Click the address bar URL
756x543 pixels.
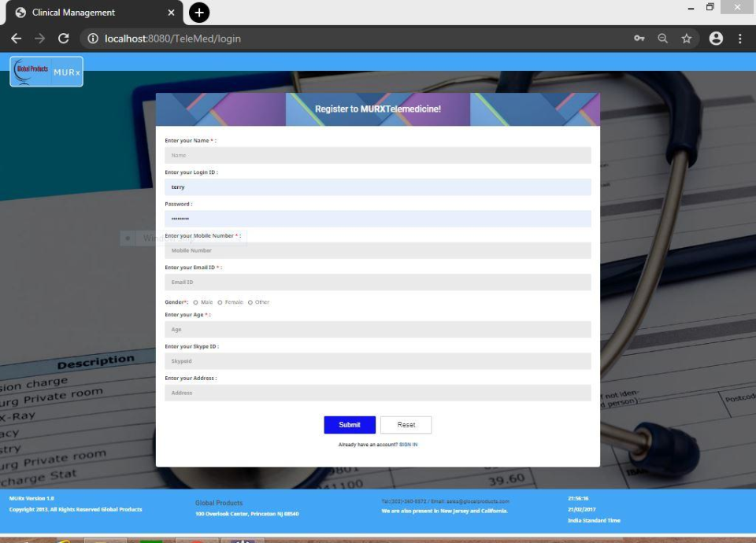click(172, 39)
